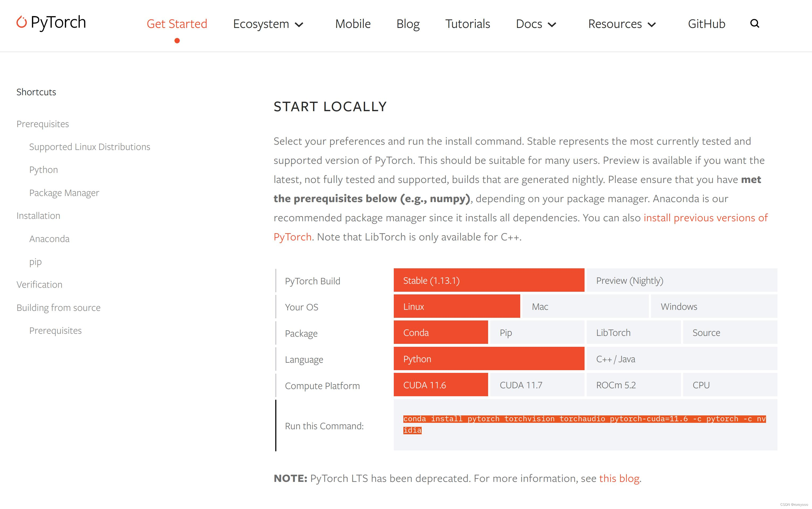Click the PyTorch flame logo

[22, 22]
